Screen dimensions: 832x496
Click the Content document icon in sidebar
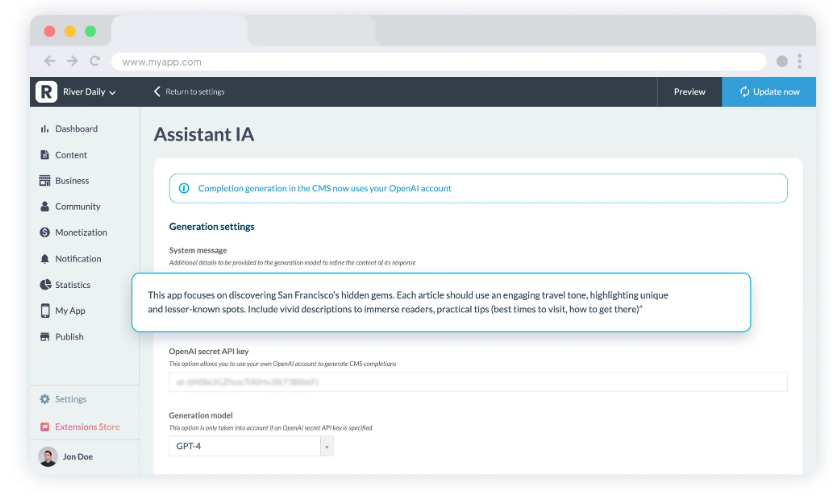tap(45, 155)
